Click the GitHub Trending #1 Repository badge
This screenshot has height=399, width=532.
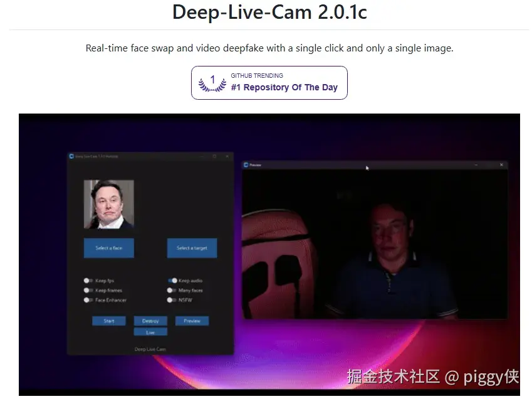[269, 83]
